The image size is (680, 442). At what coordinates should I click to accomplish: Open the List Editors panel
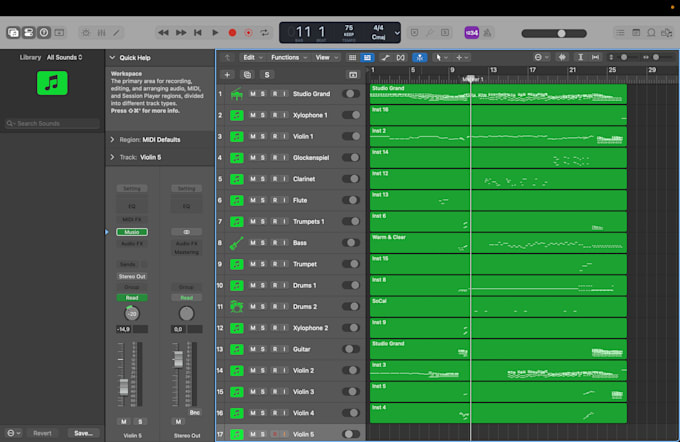click(x=620, y=33)
